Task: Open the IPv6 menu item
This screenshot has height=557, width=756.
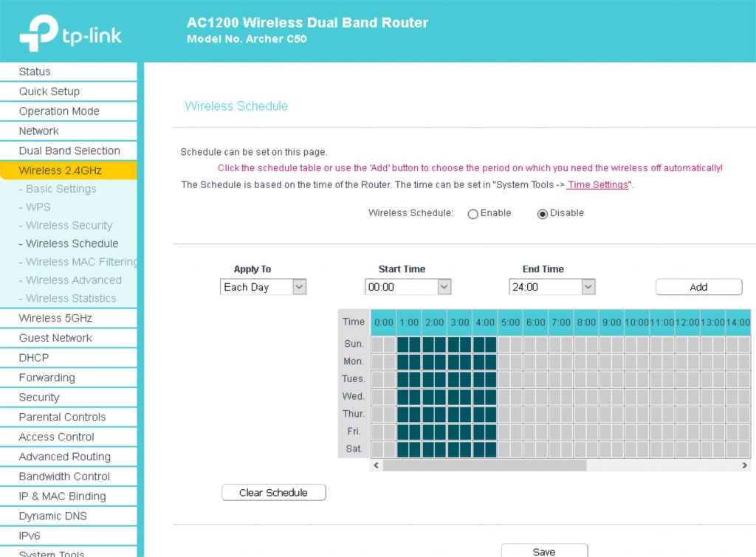Action: tap(69, 536)
